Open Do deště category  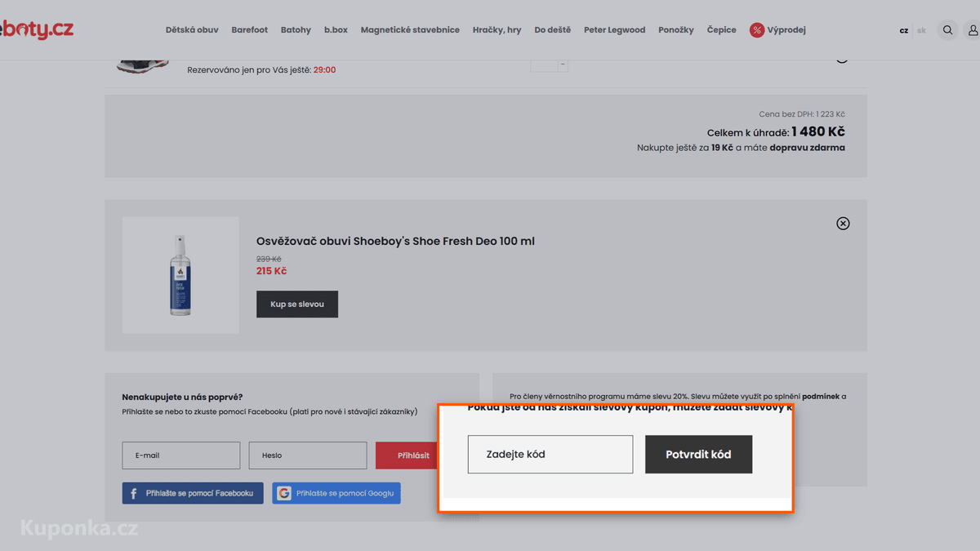(x=553, y=30)
